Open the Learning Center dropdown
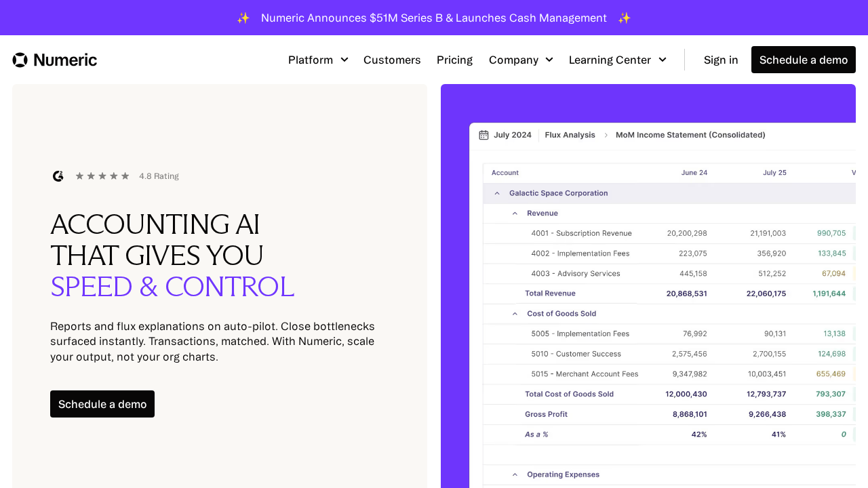Screen dimensions: 868x488 pyautogui.click(x=617, y=60)
